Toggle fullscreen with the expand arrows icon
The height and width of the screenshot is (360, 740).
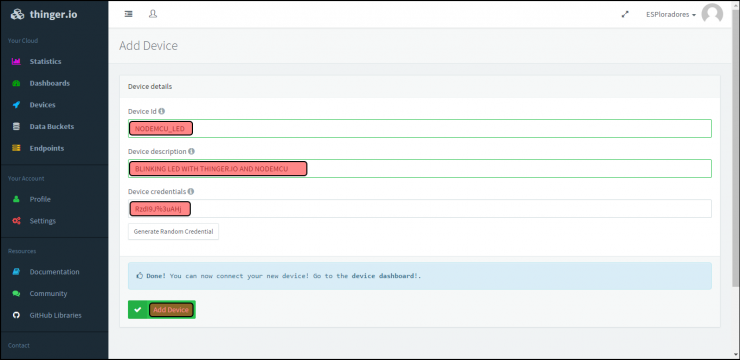(625, 15)
